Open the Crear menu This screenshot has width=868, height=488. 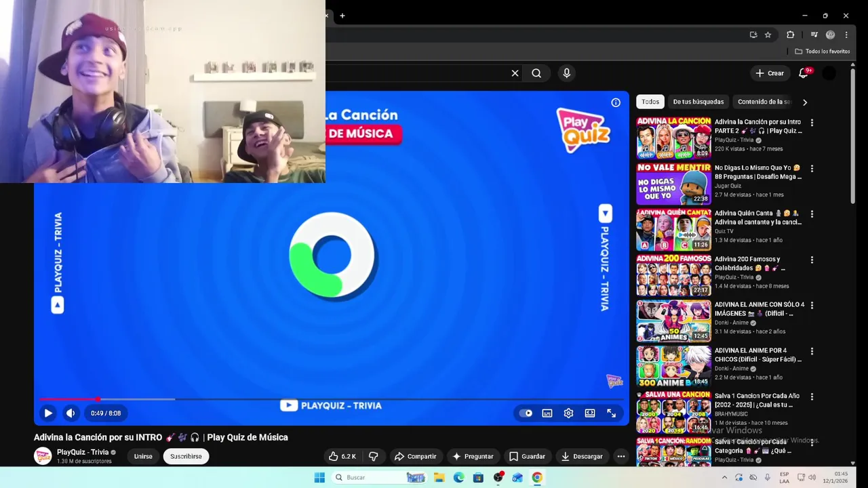770,73
